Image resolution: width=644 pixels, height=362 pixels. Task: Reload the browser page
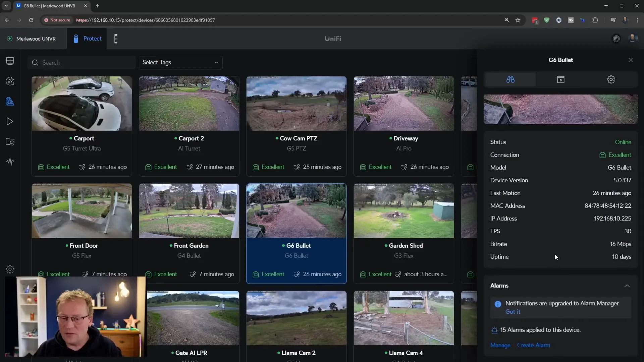click(x=31, y=20)
